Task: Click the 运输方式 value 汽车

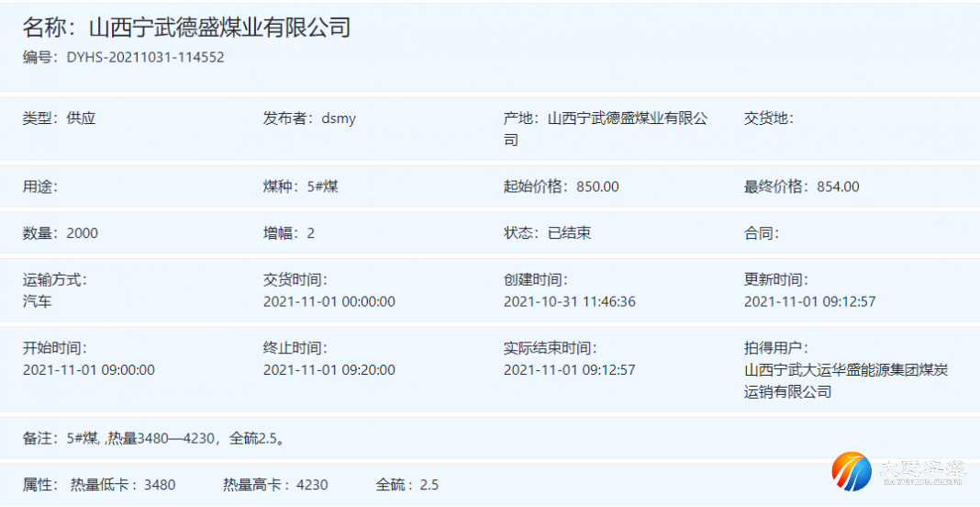Action: (38, 301)
